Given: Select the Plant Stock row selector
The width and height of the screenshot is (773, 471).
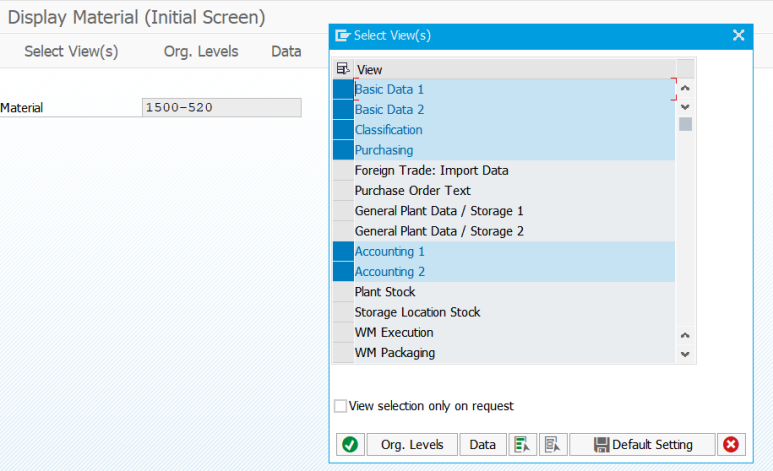Looking at the screenshot, I should point(343,292).
